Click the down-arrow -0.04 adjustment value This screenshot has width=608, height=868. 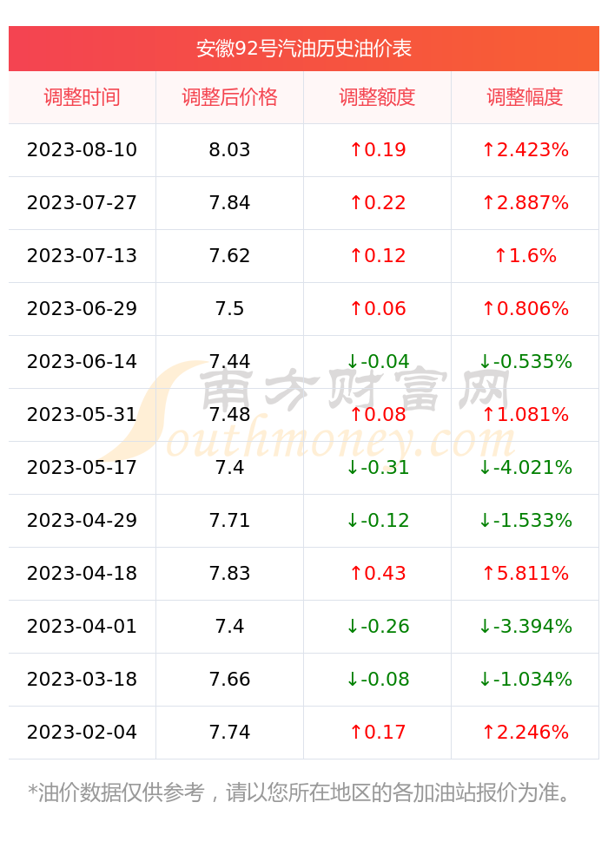tap(378, 361)
